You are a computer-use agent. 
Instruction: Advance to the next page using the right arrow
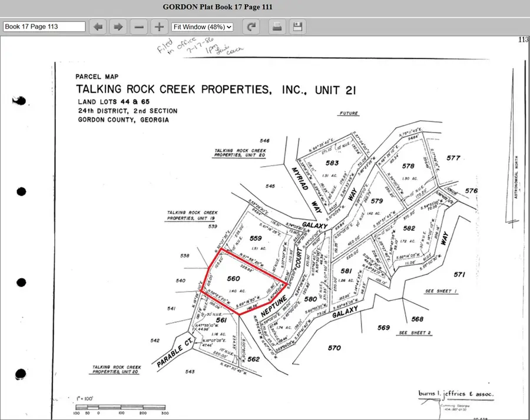(x=117, y=26)
